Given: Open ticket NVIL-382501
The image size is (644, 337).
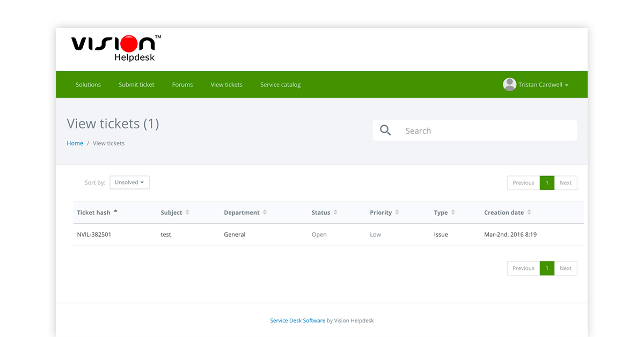Looking at the screenshot, I should click(x=94, y=235).
